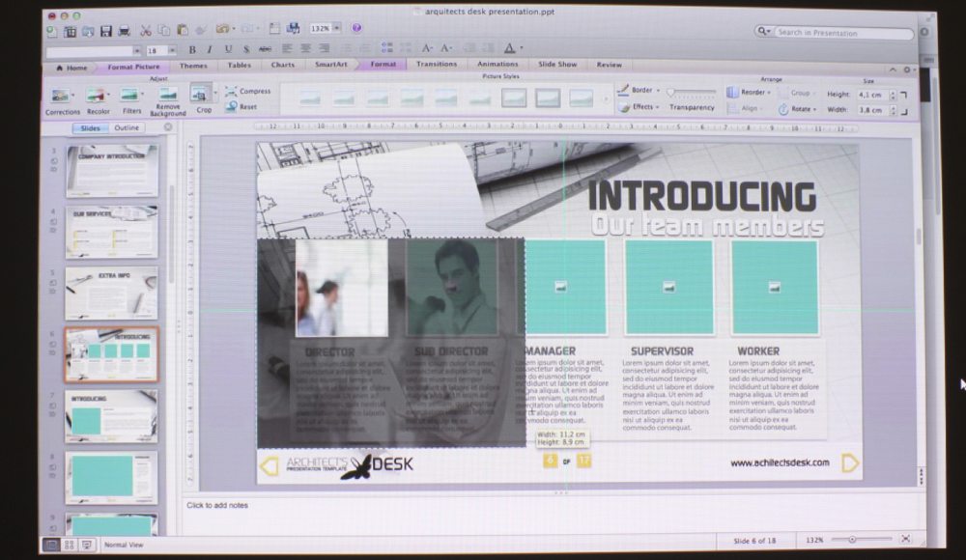The width and height of the screenshot is (966, 560).
Task: Click the Fit slide to window icon
Action: point(905,539)
